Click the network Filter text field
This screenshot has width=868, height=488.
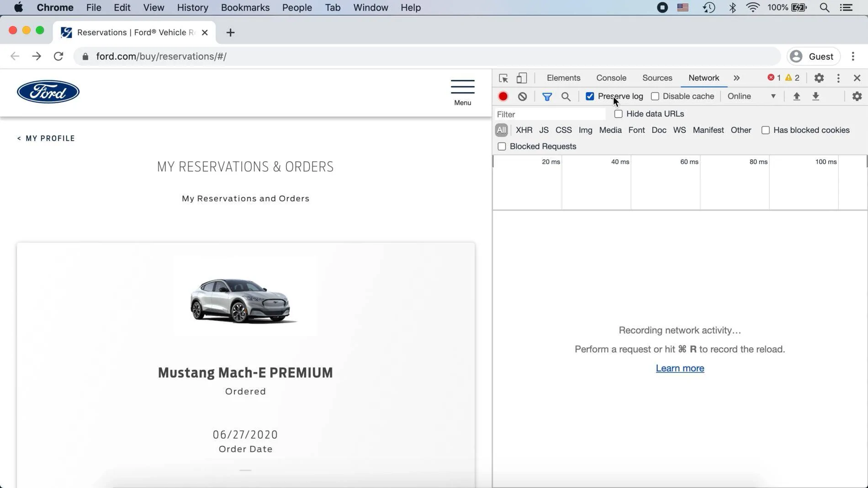coord(550,114)
